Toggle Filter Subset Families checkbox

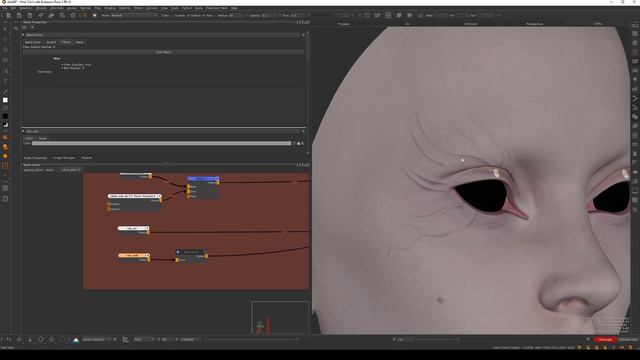click(x=54, y=47)
